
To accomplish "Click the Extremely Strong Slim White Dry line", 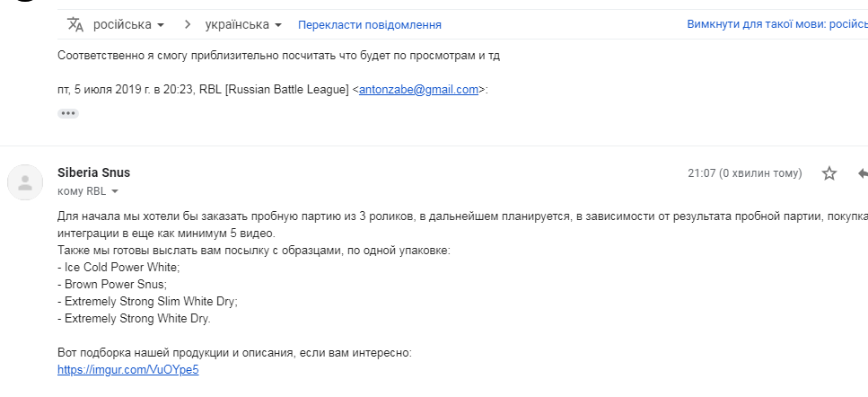I will tap(147, 302).
